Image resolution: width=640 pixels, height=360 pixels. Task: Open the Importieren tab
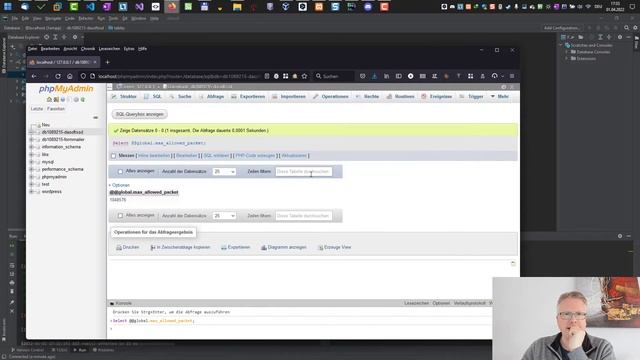tap(289, 97)
